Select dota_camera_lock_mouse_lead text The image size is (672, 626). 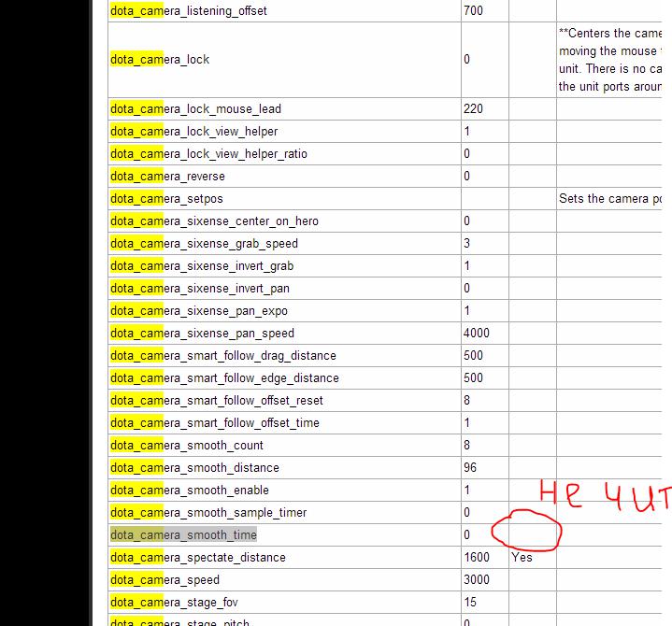pos(196,108)
